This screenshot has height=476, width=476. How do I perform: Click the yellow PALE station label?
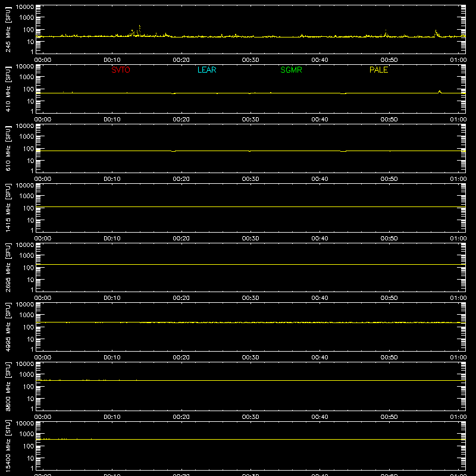378,70
